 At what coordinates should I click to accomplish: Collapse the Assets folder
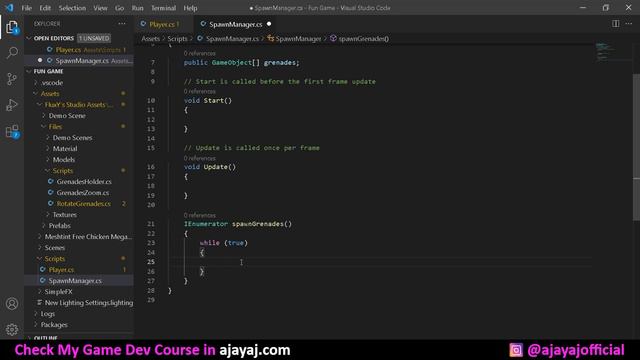pos(50,93)
